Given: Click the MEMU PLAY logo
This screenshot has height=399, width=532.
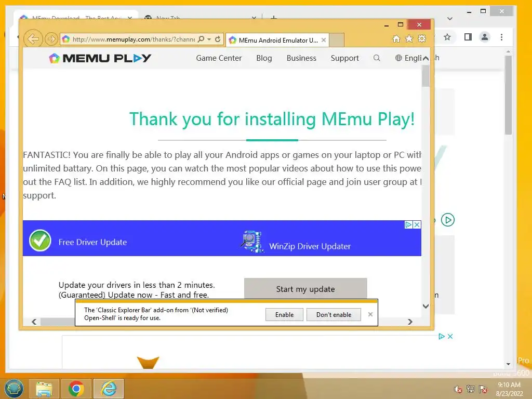Looking at the screenshot, I should pos(100,58).
